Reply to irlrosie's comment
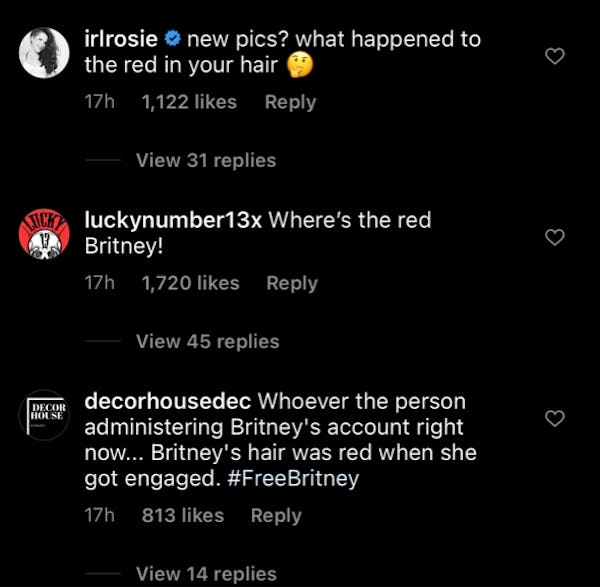Viewport: 600px width, 587px height. pos(290,102)
